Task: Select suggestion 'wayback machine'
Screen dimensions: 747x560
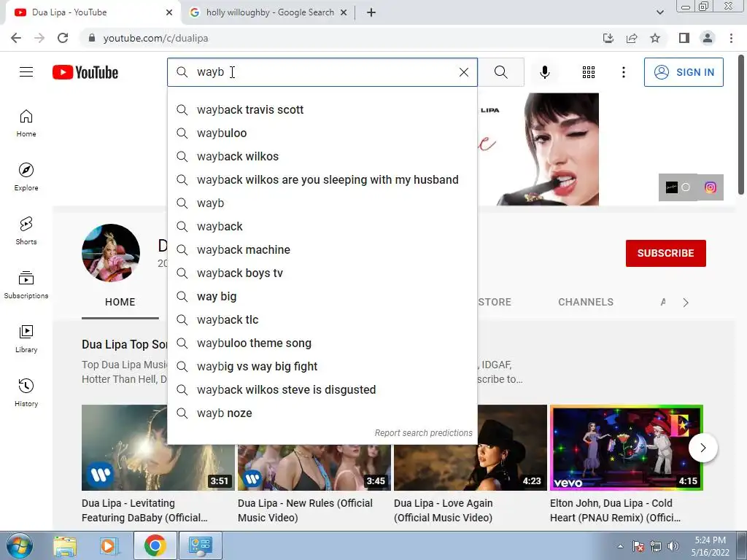Action: point(322,249)
